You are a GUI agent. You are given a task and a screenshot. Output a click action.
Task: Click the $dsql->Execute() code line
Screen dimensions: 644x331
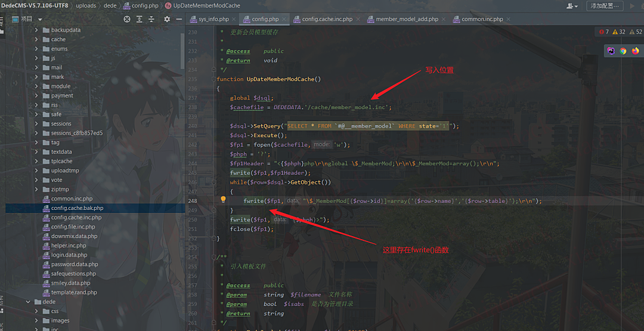[258, 135]
